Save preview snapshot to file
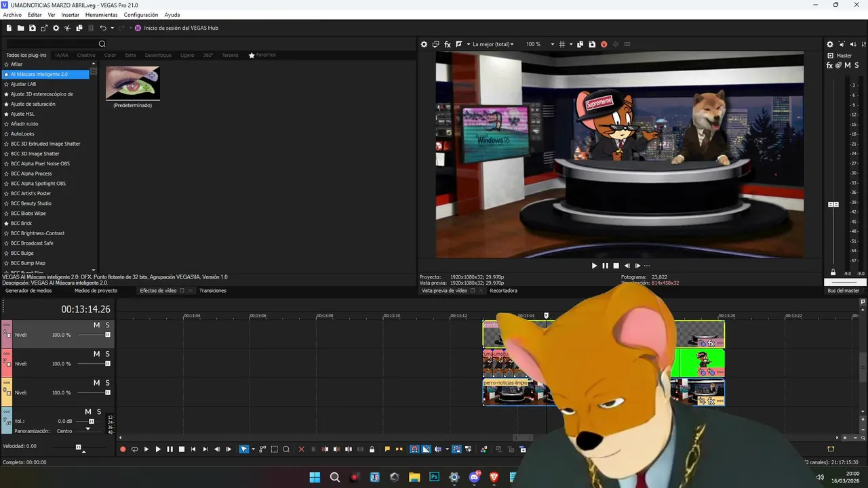Screen dimensions: 868x488 pos(592,44)
